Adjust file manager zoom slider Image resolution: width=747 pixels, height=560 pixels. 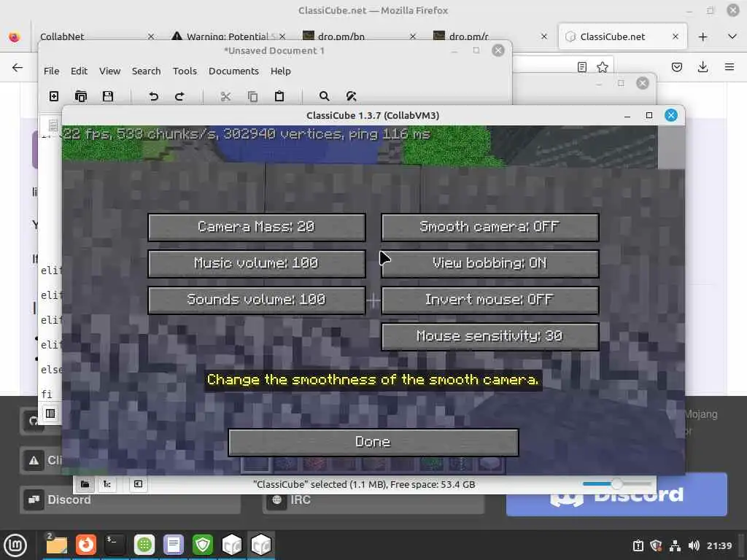pos(616,484)
